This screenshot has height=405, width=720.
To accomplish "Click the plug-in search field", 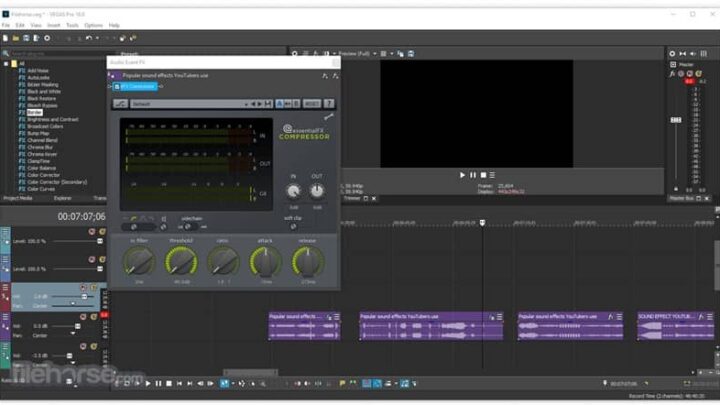I will (57, 54).
